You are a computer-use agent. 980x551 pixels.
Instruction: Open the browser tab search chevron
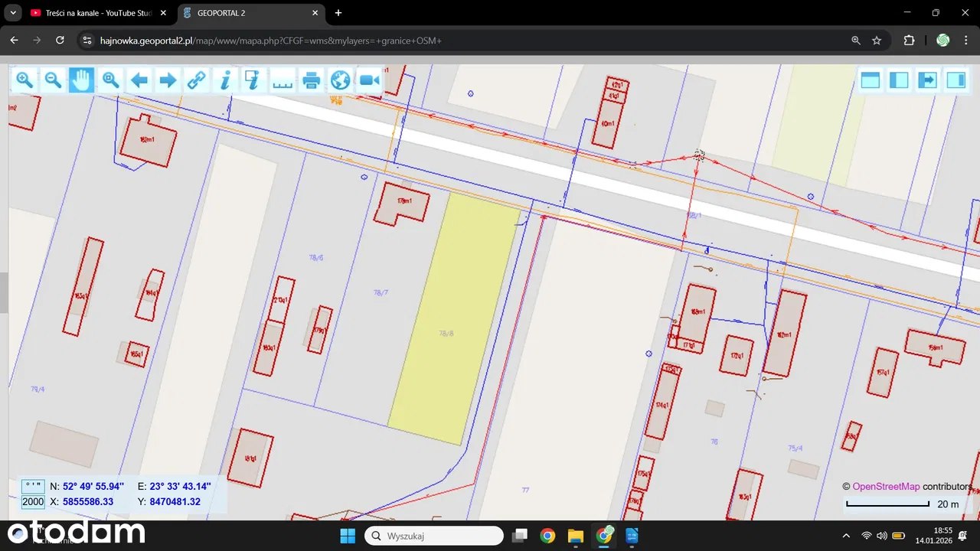[13, 13]
